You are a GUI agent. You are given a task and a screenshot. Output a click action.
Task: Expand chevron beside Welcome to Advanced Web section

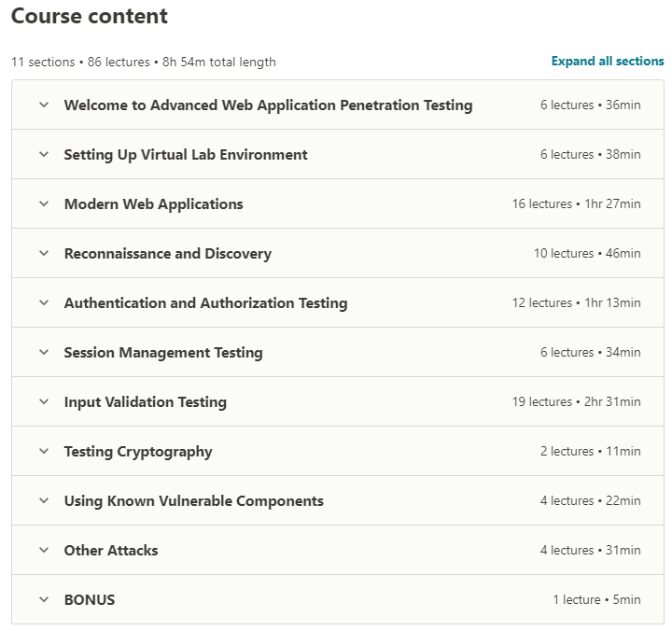(44, 105)
